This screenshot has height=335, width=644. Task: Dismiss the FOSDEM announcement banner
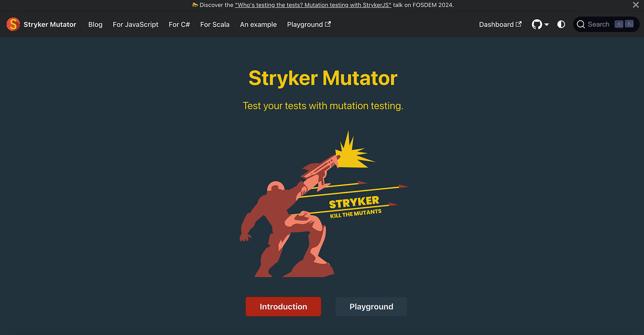636,5
